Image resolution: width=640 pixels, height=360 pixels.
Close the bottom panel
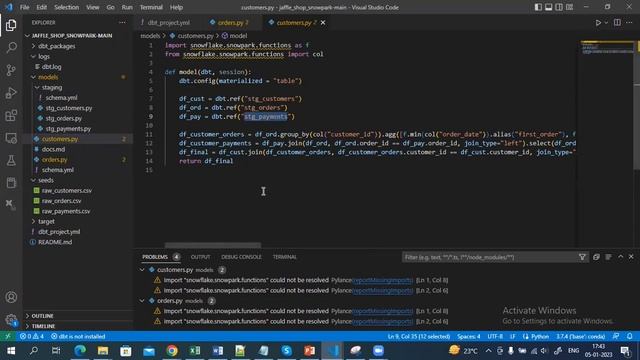pos(631,257)
